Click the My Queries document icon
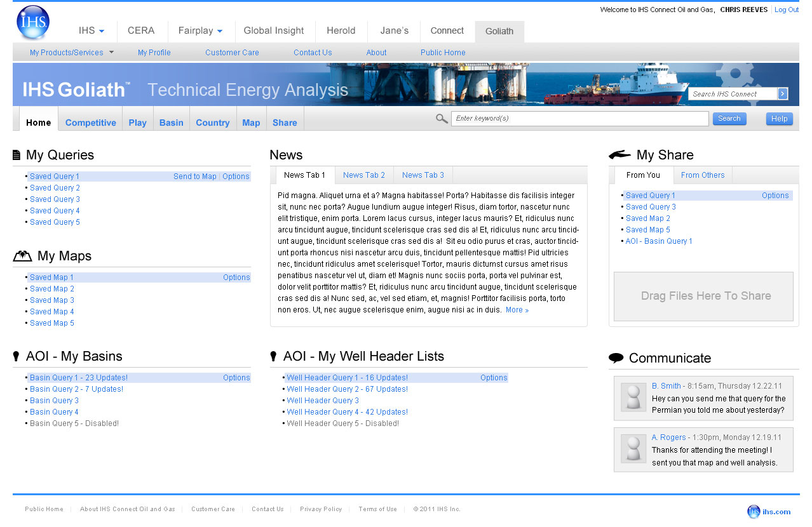 tap(17, 155)
